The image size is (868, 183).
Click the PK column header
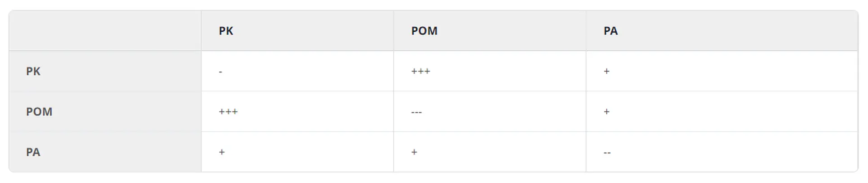tap(226, 31)
